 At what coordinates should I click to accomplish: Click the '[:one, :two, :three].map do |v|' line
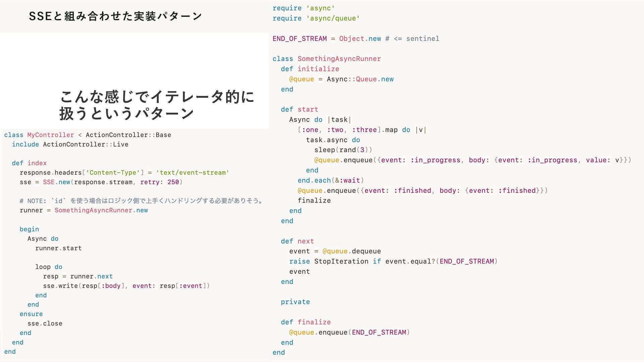pos(362,130)
